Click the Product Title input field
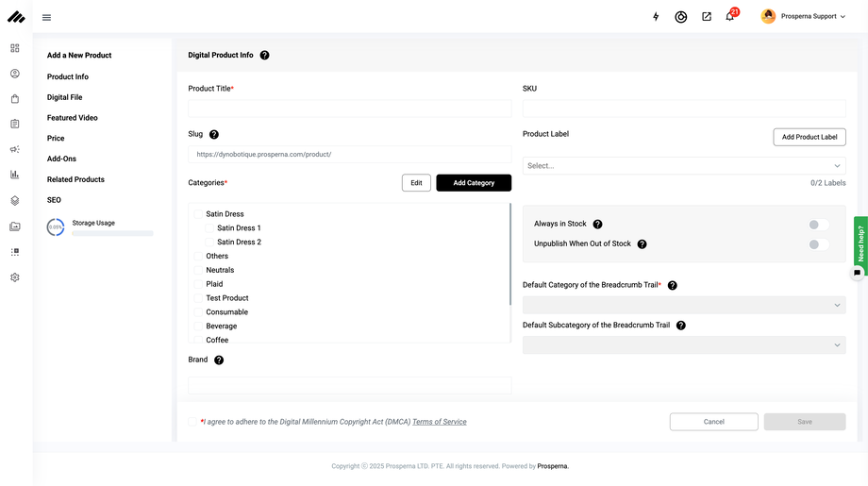868x486 pixels. click(x=349, y=109)
